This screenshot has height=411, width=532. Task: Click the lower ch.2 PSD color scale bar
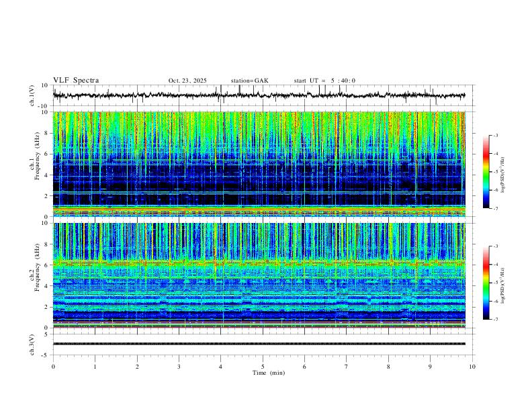[x=486, y=283]
